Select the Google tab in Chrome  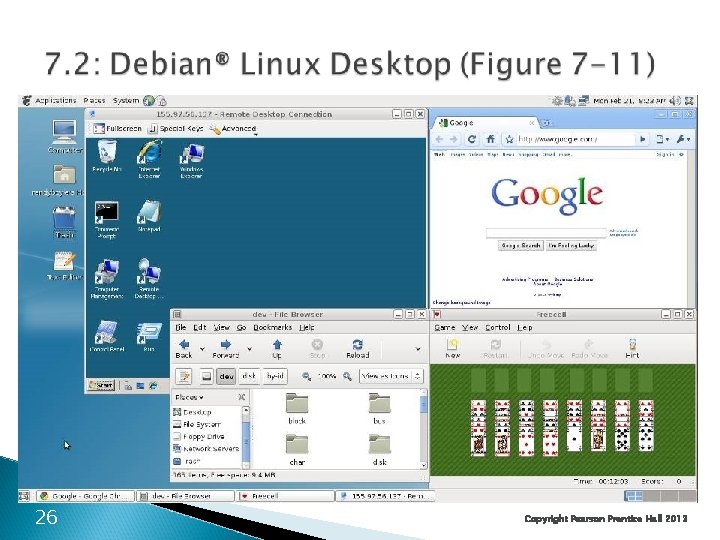click(485, 123)
